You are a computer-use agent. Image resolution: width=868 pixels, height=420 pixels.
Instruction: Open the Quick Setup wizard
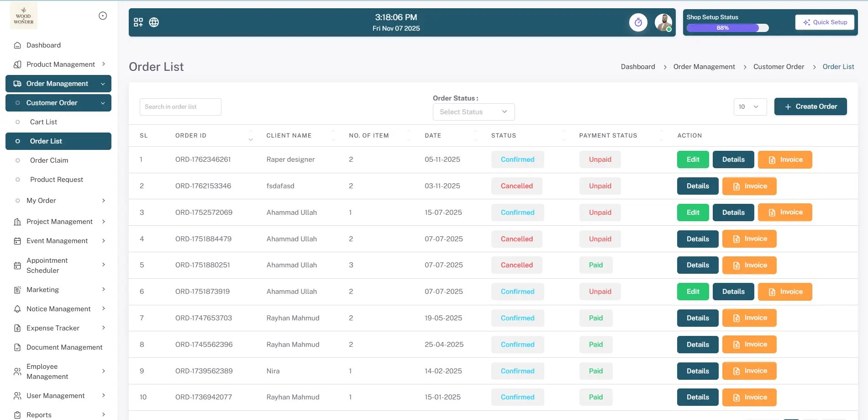[x=825, y=22]
